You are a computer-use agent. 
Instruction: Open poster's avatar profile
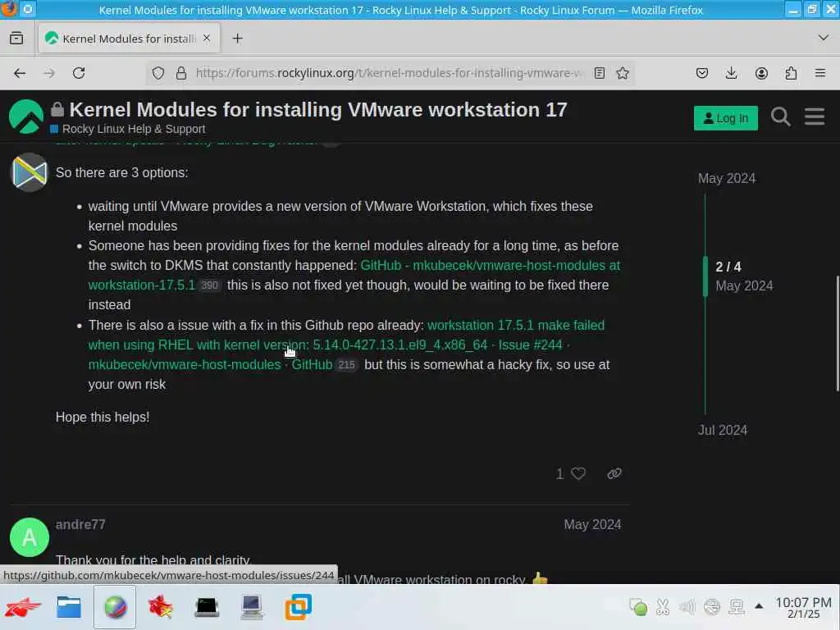pos(30,172)
